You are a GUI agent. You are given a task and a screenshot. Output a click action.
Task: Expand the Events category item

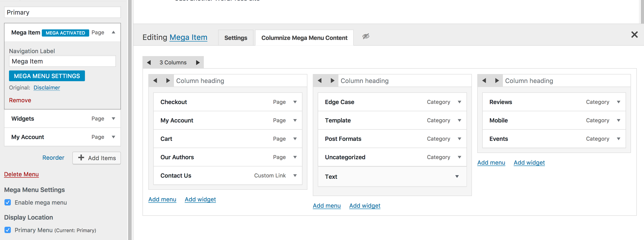coord(619,139)
